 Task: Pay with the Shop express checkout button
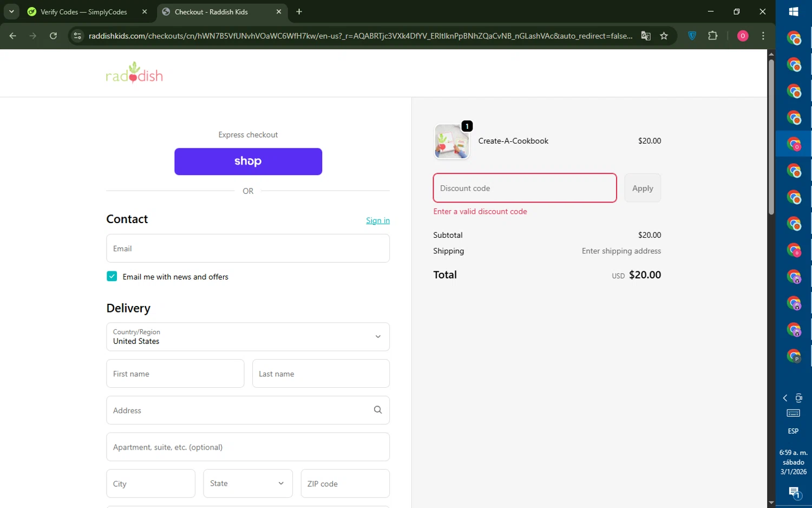point(248,161)
